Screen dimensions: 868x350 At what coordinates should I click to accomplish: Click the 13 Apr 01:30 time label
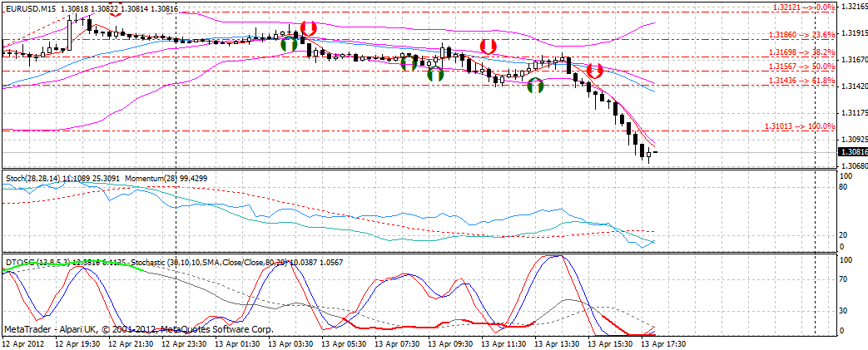237,343
